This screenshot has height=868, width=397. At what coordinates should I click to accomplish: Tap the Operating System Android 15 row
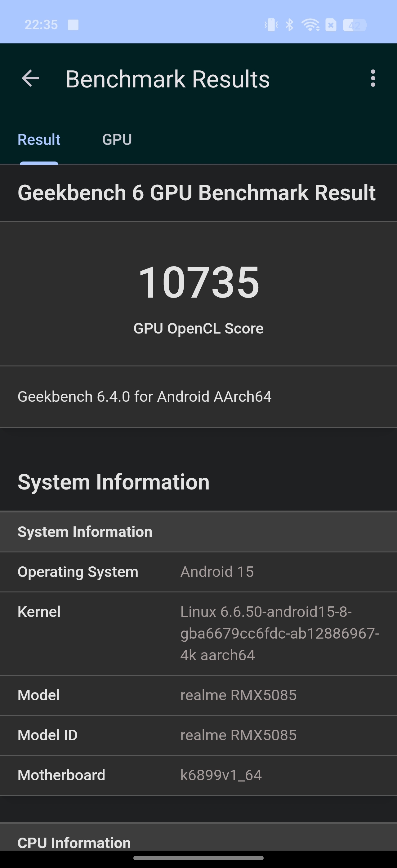(198, 572)
